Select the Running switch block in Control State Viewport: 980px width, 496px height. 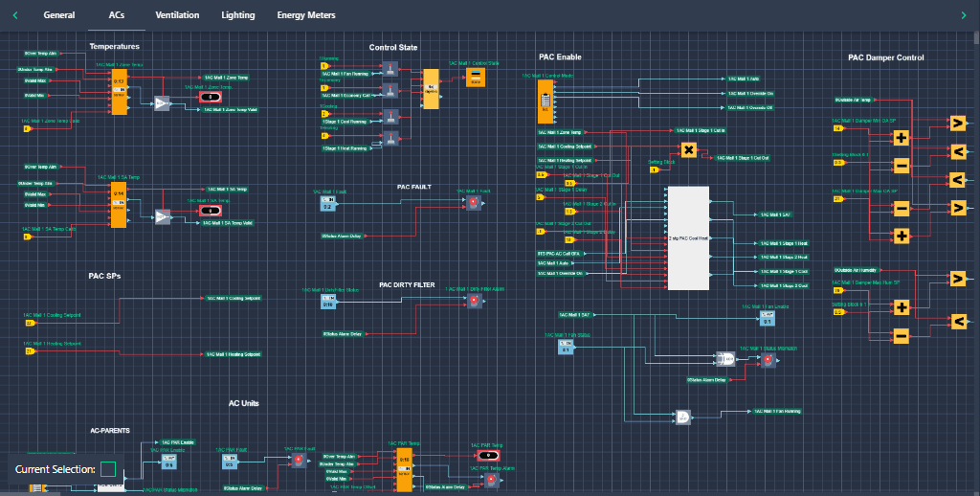tap(390, 68)
